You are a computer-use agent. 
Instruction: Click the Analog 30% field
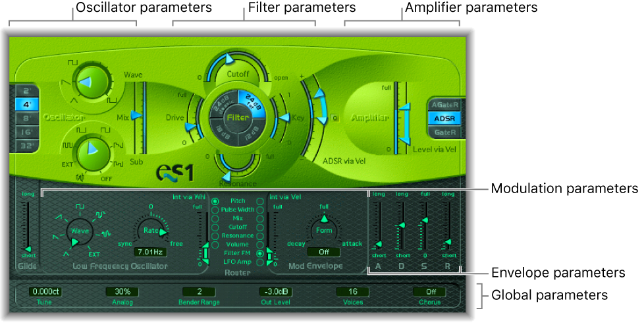coord(122,292)
